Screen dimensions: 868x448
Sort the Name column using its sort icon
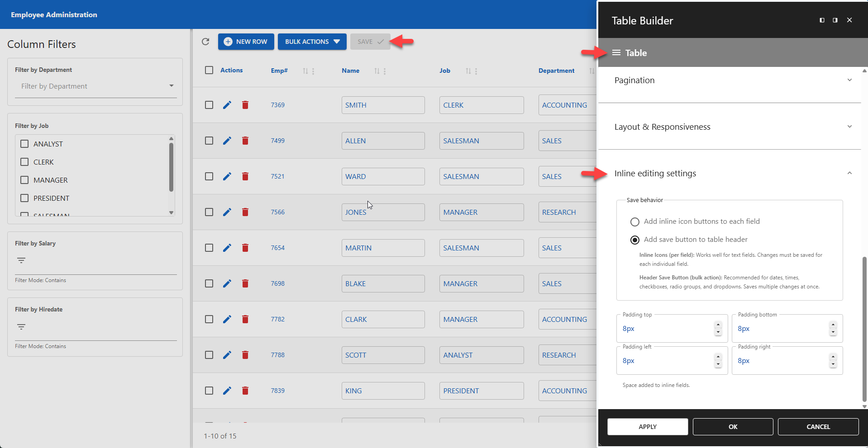[377, 71]
